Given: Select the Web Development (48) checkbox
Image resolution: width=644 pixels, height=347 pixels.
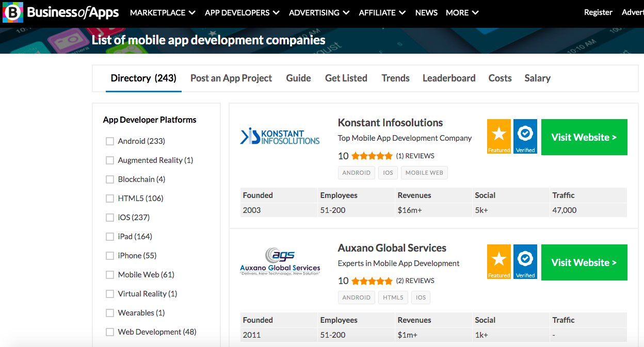Looking at the screenshot, I should 110,332.
